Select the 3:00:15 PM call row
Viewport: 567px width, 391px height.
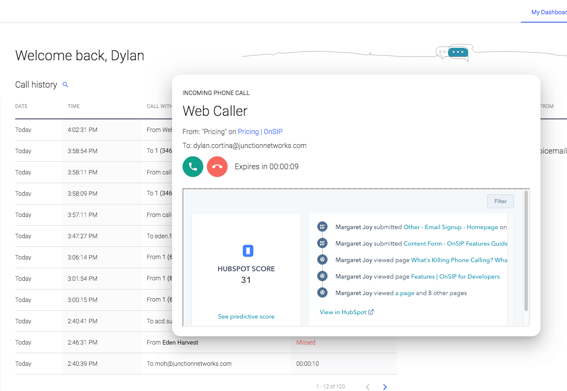[x=93, y=299]
